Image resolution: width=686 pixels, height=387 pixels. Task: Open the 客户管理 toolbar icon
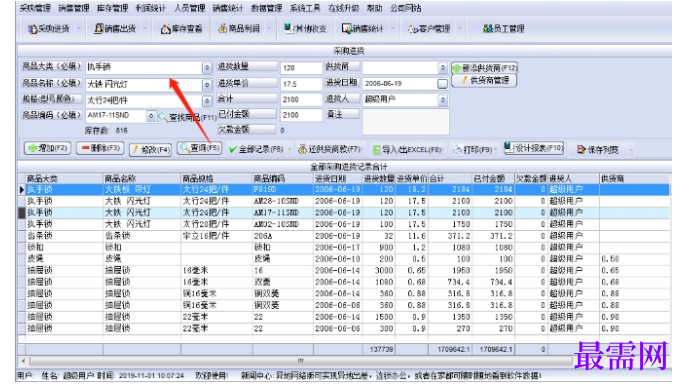coord(413,29)
